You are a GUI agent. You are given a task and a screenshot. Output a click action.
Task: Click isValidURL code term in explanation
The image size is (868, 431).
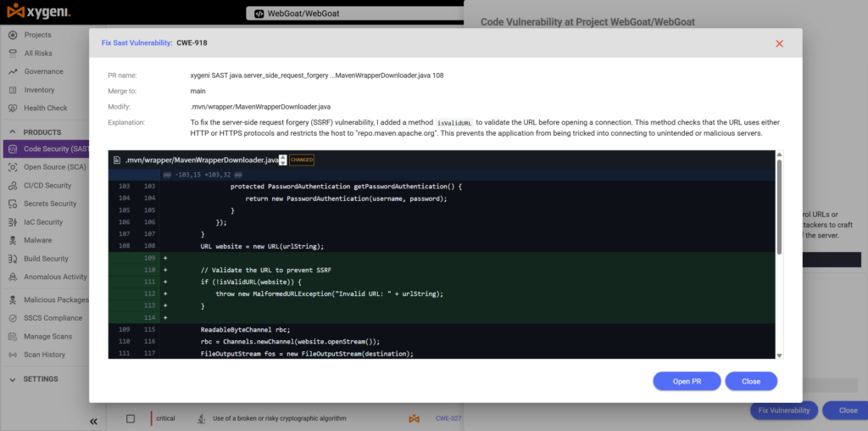click(454, 122)
